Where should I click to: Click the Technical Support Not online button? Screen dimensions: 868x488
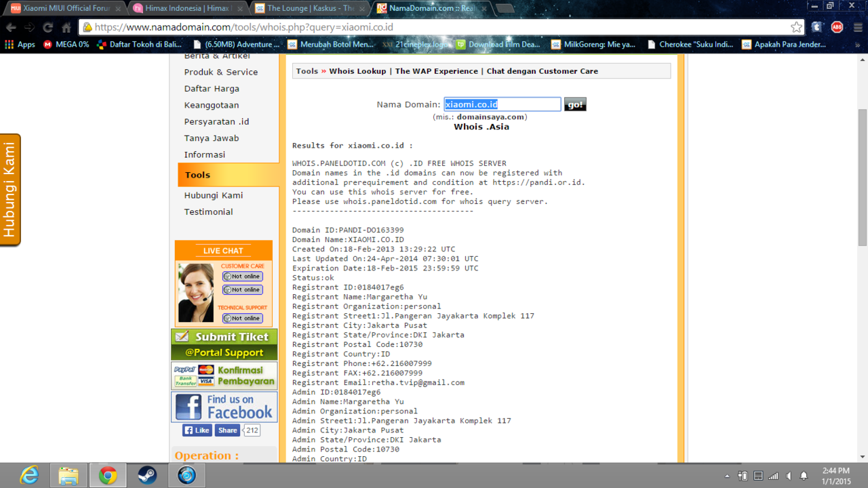tap(243, 319)
